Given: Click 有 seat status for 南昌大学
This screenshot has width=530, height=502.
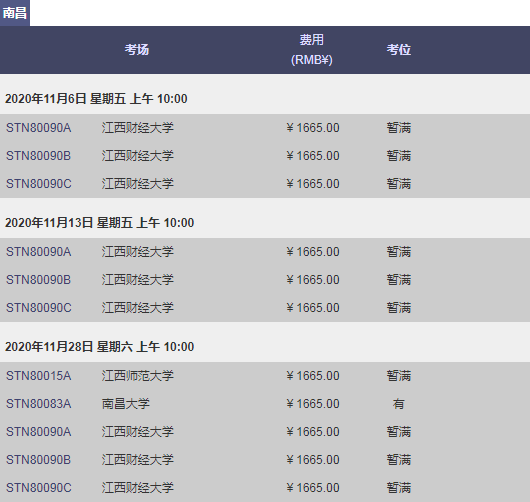Looking at the screenshot, I should [399, 404].
